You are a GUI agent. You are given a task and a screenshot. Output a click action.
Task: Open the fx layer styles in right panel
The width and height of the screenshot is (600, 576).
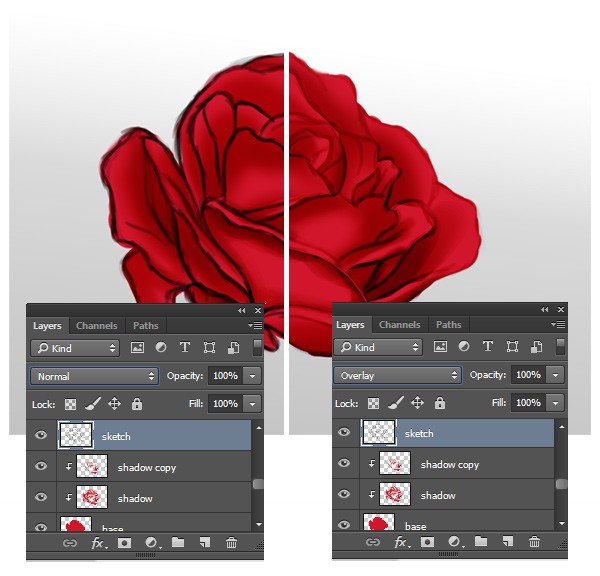click(x=401, y=542)
